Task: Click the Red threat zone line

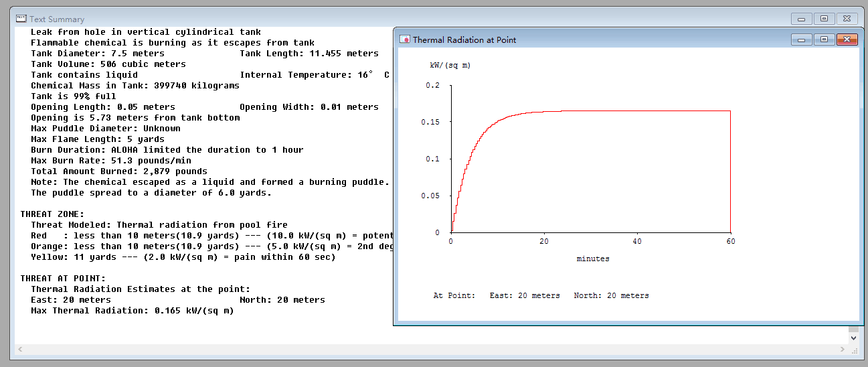Action: tap(211, 236)
